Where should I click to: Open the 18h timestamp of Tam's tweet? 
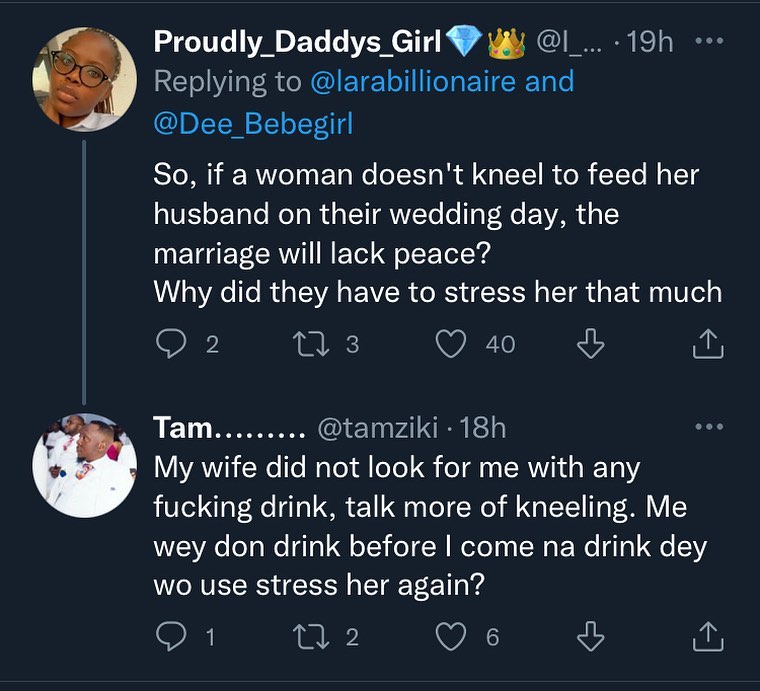[485, 428]
